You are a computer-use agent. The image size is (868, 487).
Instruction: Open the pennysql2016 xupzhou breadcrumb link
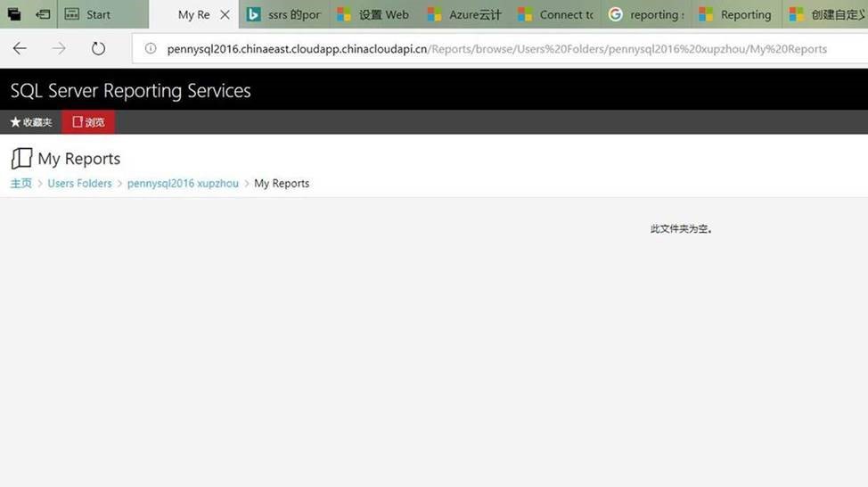pos(183,184)
